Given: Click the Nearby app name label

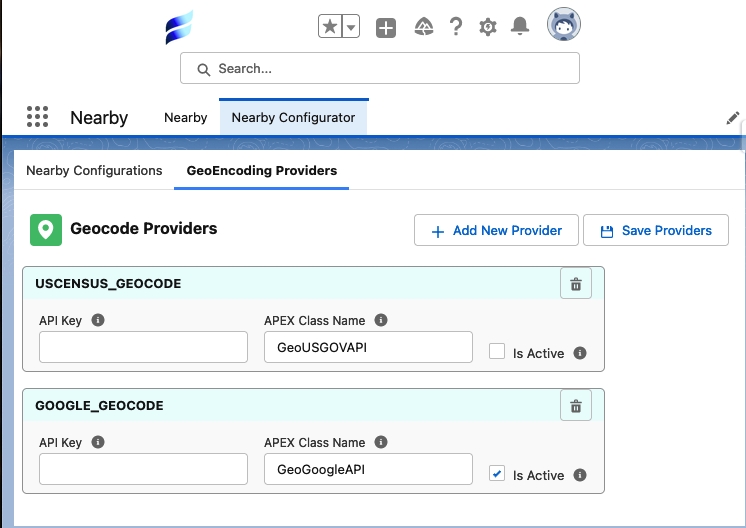Looking at the screenshot, I should pyautogui.click(x=99, y=117).
